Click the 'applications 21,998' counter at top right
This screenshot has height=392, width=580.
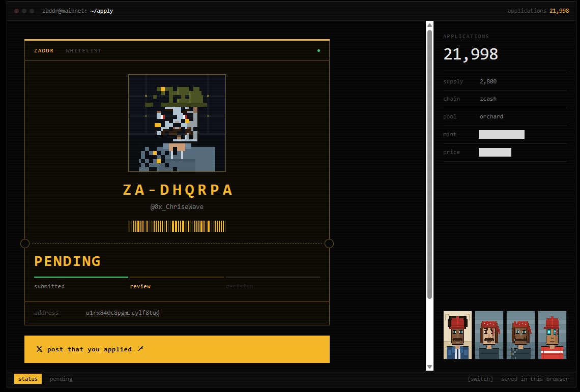[538, 11]
